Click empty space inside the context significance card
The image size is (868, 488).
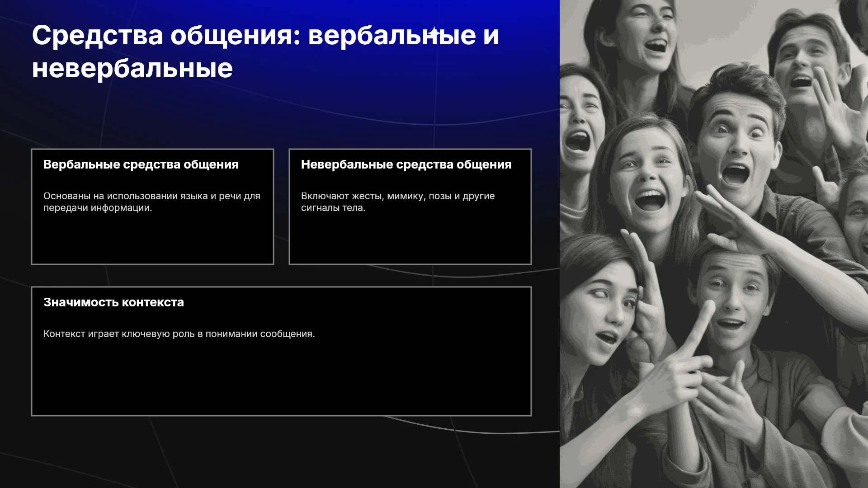(281, 380)
